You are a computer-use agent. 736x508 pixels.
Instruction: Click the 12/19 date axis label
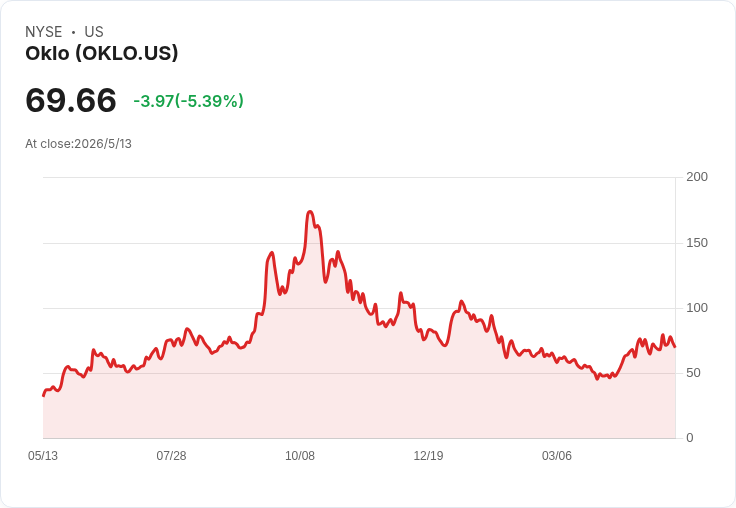(x=428, y=456)
